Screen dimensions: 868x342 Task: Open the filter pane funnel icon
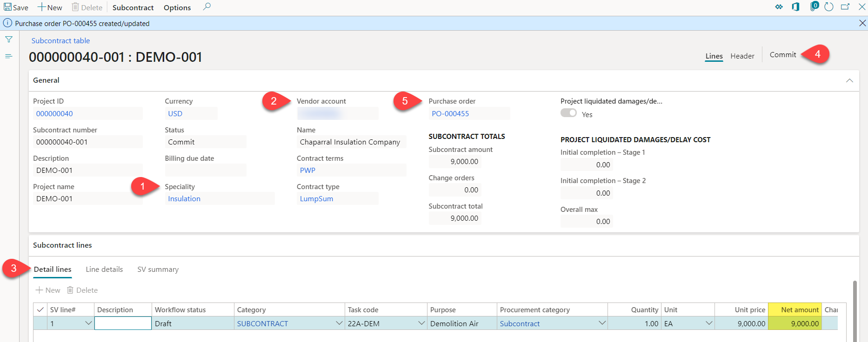coord(9,39)
